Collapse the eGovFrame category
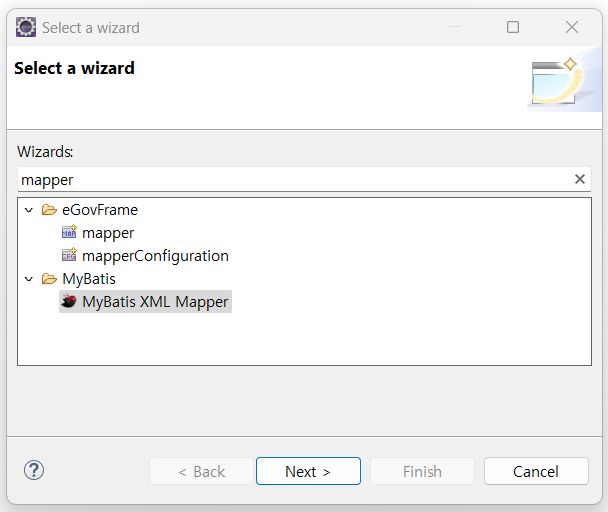Image resolution: width=608 pixels, height=512 pixels. tap(29, 210)
